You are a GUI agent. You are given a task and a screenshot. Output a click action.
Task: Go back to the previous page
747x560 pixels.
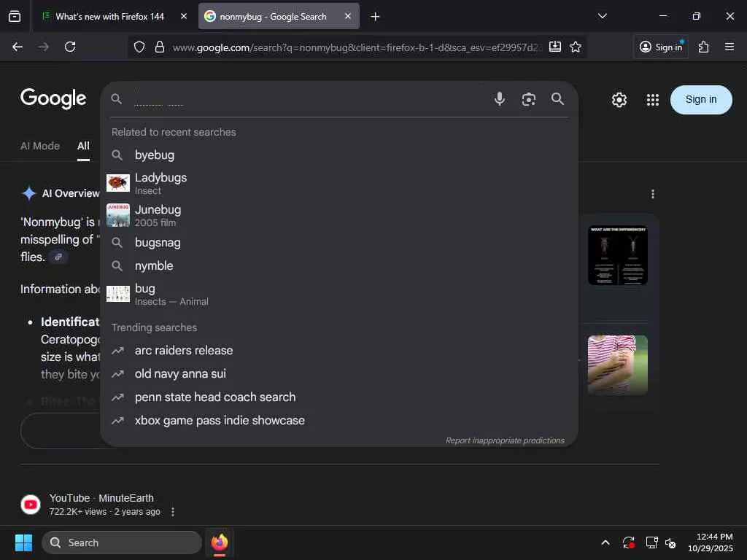(x=18, y=47)
